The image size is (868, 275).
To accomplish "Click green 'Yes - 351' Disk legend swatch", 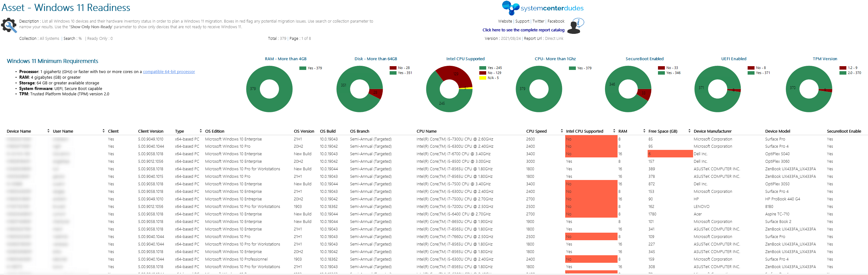I will click(x=393, y=73).
